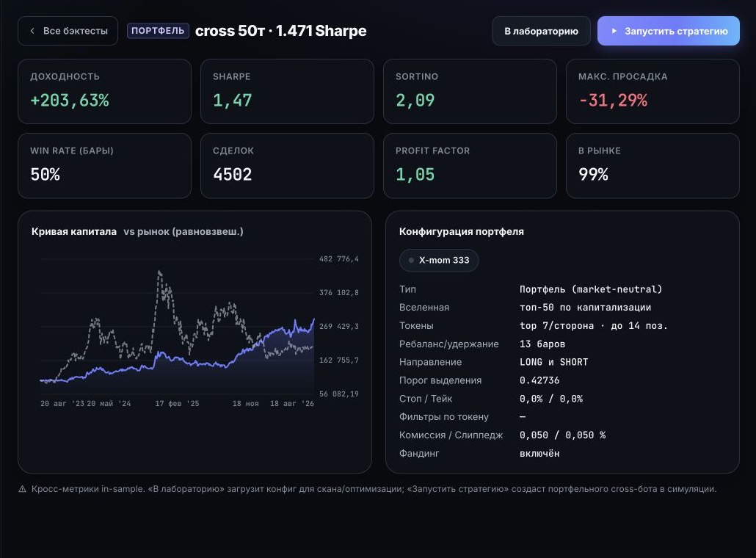The height and width of the screenshot is (558, 756).
Task: Click the Фильтры по токену label
Action: [x=443, y=417]
